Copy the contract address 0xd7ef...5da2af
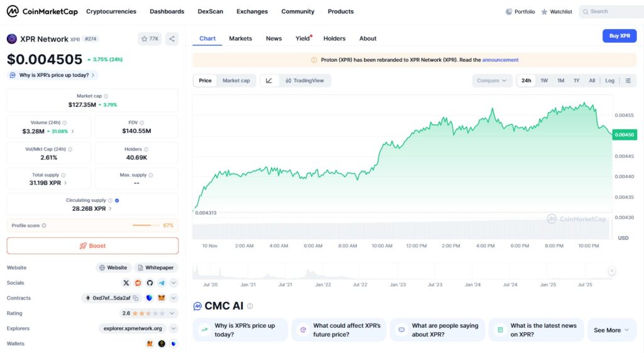 pos(137,298)
